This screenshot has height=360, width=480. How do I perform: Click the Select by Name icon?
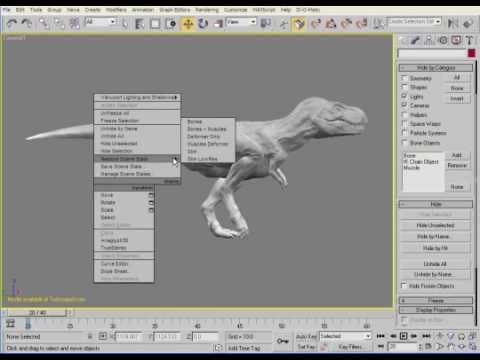tap(140, 24)
